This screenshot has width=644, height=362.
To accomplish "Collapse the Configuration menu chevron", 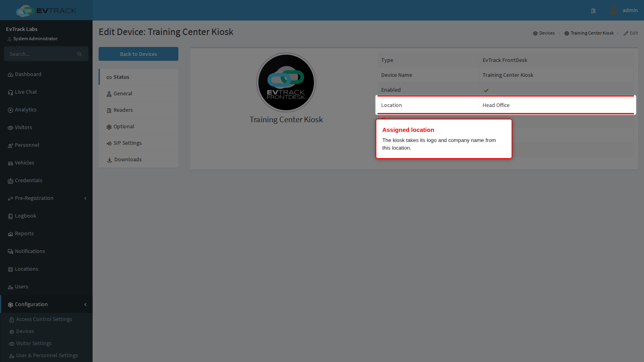I will coord(85,304).
